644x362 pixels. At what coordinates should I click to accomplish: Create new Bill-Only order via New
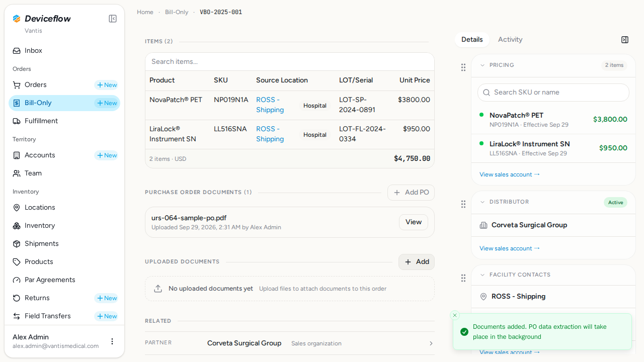[107, 103]
